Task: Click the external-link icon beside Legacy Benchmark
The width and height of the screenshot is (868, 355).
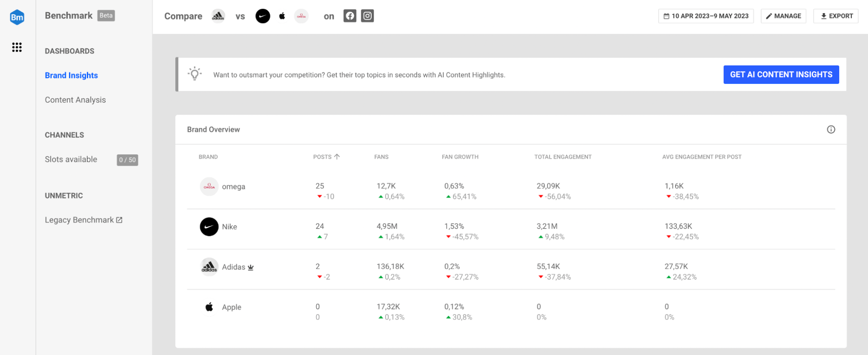Action: click(119, 220)
